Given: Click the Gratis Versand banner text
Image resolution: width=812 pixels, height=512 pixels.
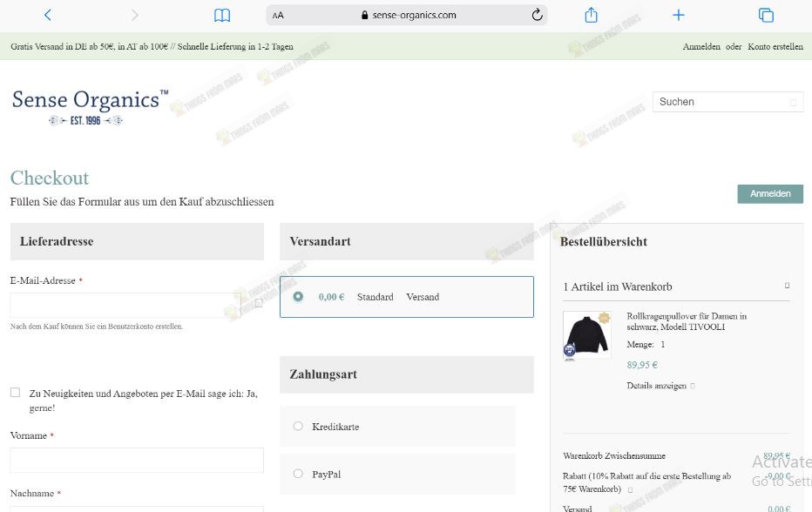Looking at the screenshot, I should coord(152,47).
